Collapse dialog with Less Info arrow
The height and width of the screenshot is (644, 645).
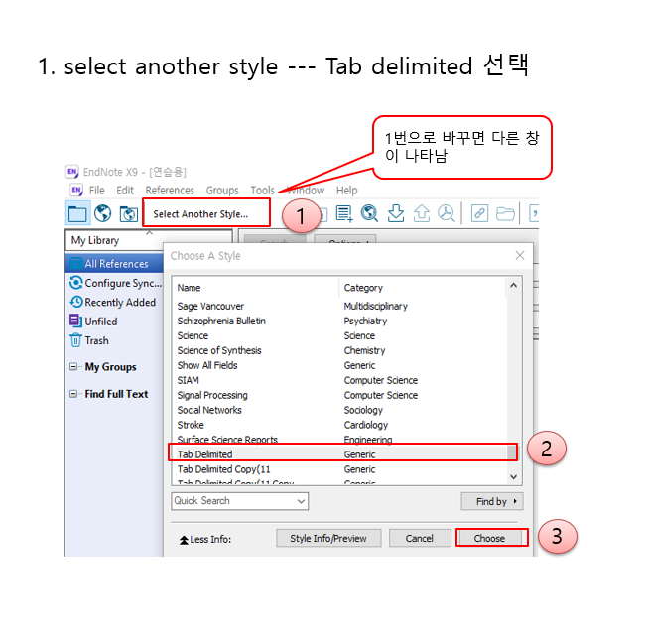(184, 539)
